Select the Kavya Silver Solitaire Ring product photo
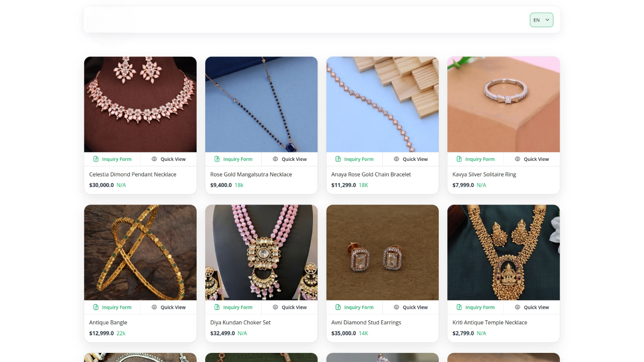The height and width of the screenshot is (362, 644). tap(504, 104)
